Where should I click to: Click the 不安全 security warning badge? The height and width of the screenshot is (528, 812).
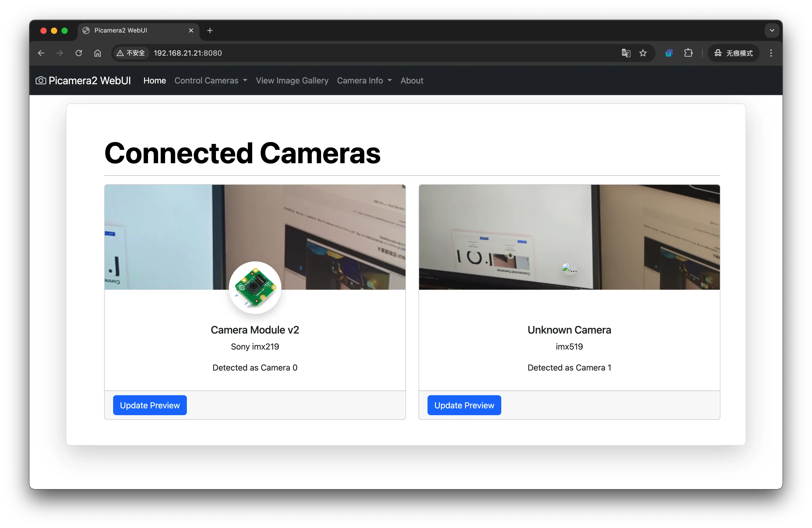point(131,53)
